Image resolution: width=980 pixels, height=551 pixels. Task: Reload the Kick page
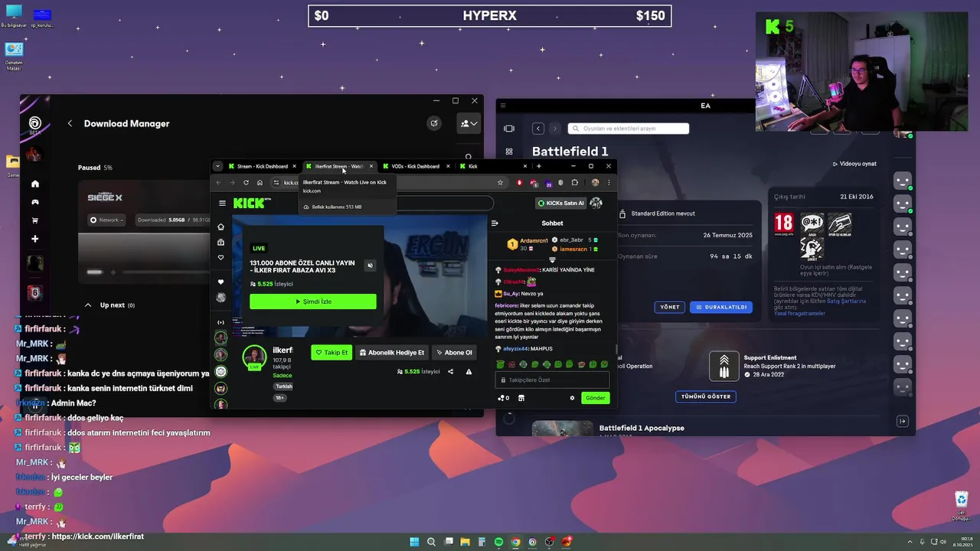pos(246,182)
